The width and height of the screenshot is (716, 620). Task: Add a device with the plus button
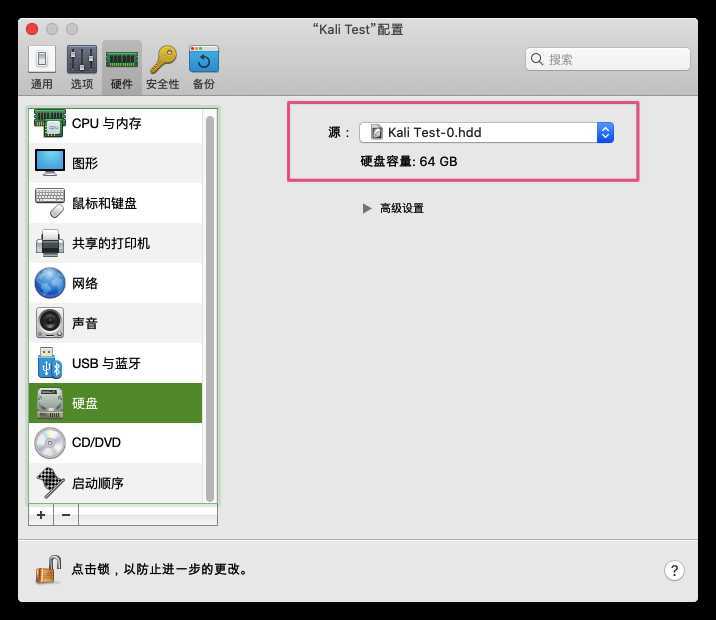[41, 515]
